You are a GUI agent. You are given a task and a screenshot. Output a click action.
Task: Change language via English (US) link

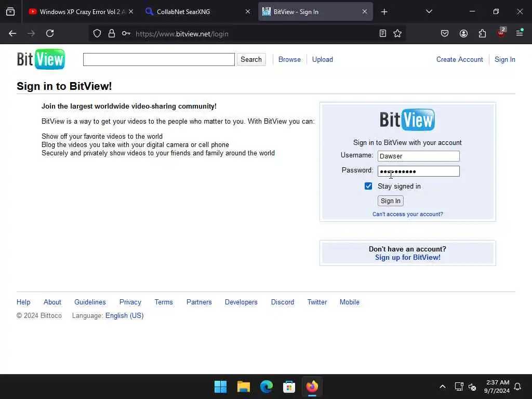(x=125, y=315)
